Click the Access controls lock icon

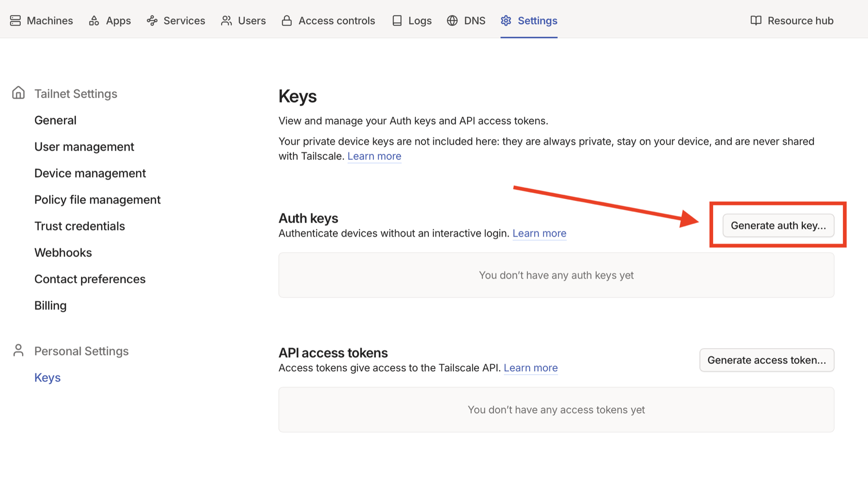click(x=287, y=20)
